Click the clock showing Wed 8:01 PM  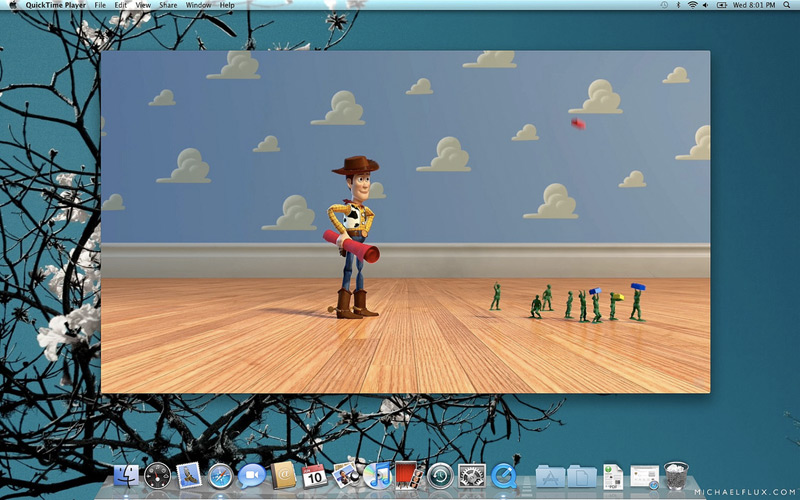point(754,5)
